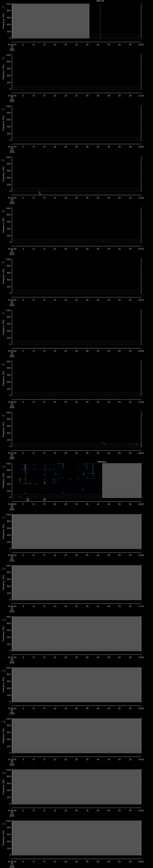
Task: Click the 16:19:00 start time label
Action: tap(12, 44)
